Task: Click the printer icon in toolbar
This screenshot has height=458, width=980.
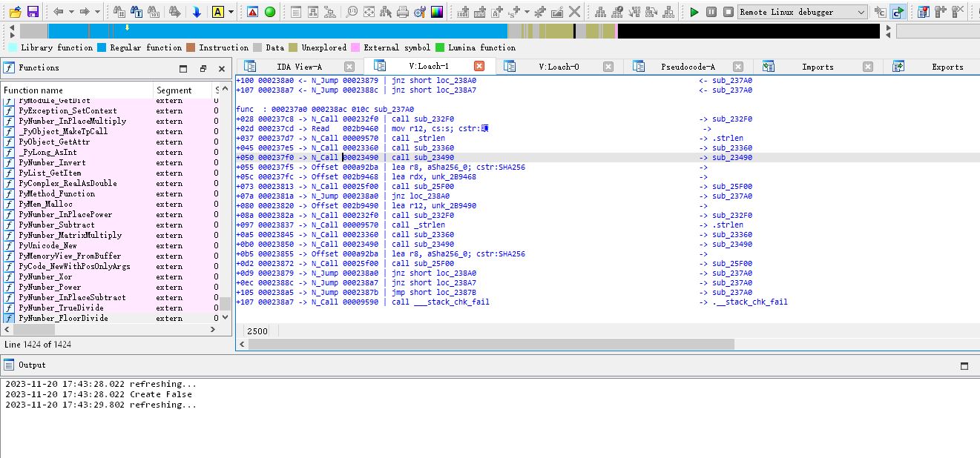Action: pyautogui.click(x=403, y=12)
